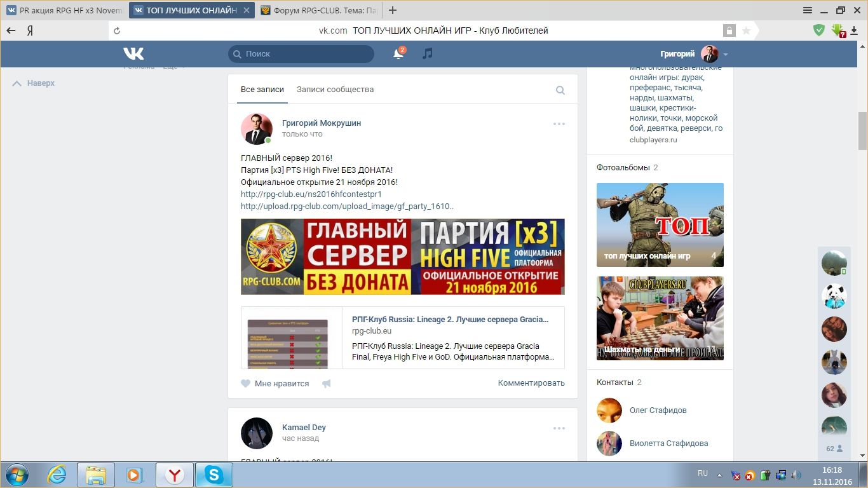This screenshot has height=488, width=868.
Task: Click the battery power tray icon
Action: click(x=765, y=475)
